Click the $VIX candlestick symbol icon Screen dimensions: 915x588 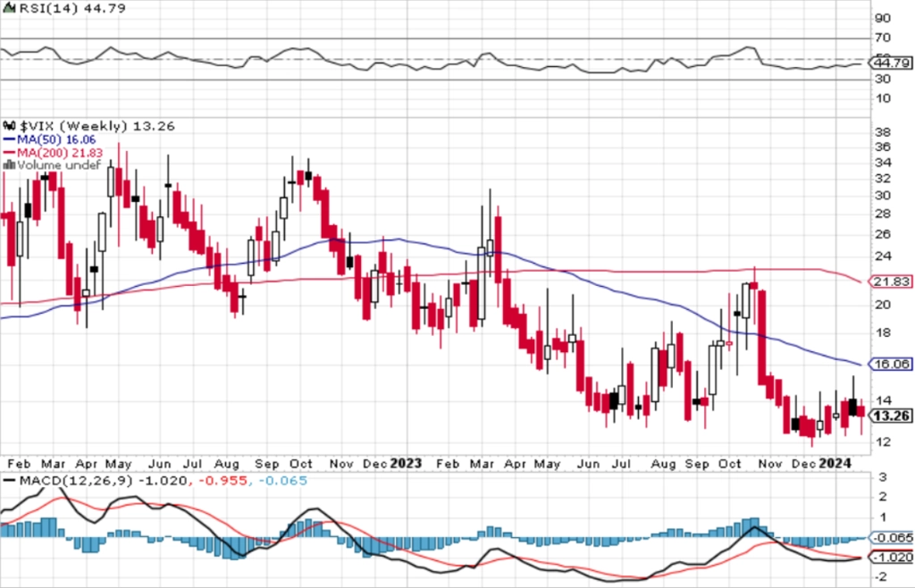(9, 126)
